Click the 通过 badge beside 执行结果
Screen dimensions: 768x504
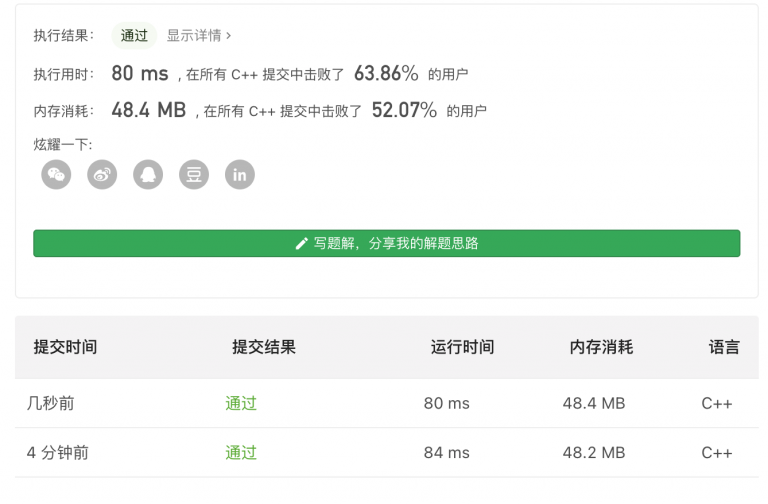pyautogui.click(x=134, y=35)
